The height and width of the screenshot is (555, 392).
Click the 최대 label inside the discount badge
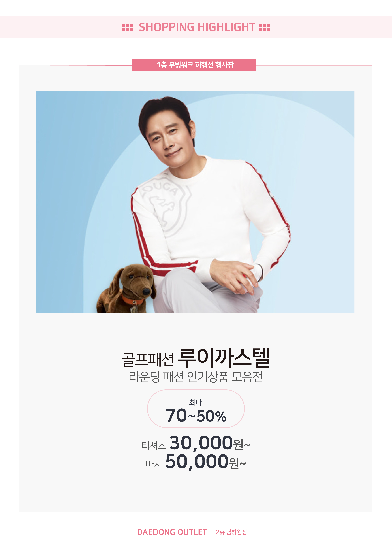196,402
